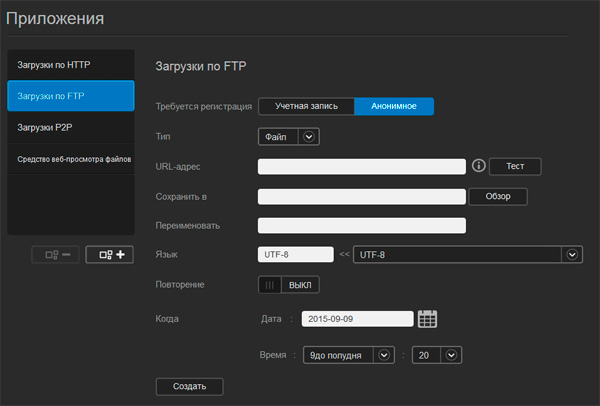Screen dimensions: 600x406
Task: Click the info icon next to URL field
Action: (x=478, y=166)
